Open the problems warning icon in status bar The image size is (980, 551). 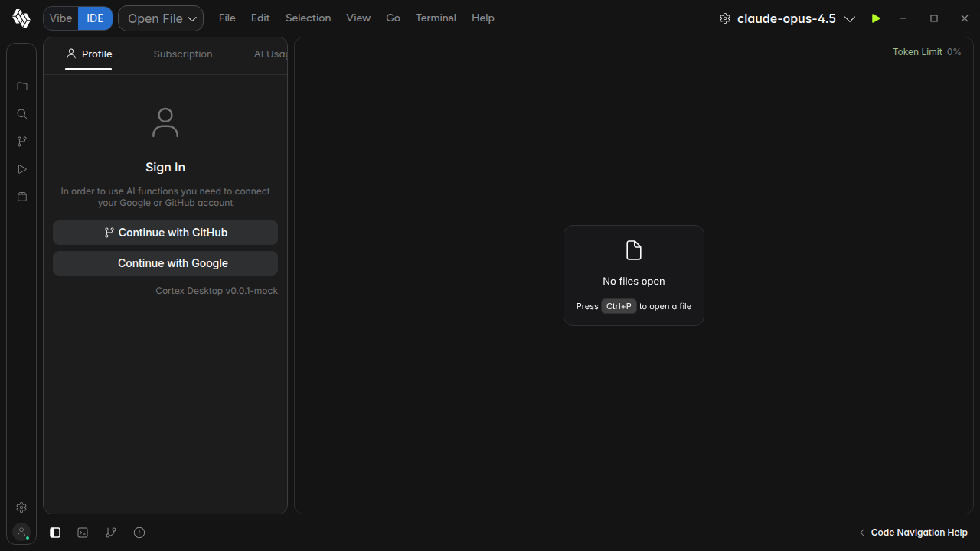(x=139, y=533)
